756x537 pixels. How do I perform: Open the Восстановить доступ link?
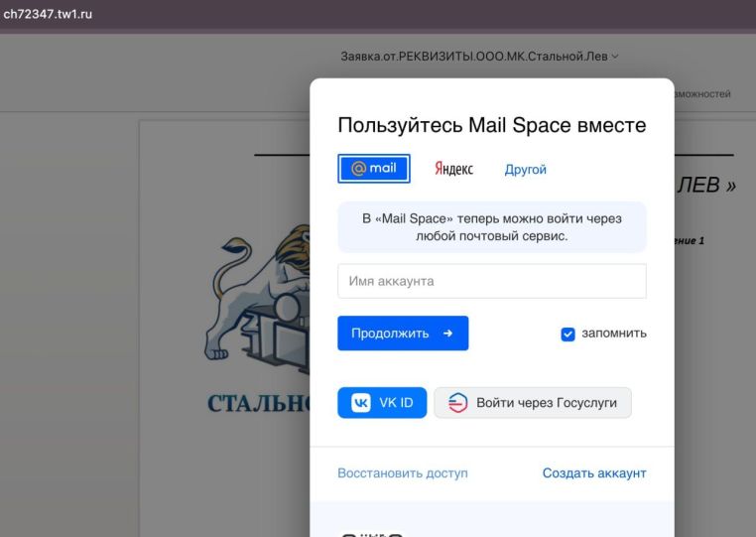(402, 473)
